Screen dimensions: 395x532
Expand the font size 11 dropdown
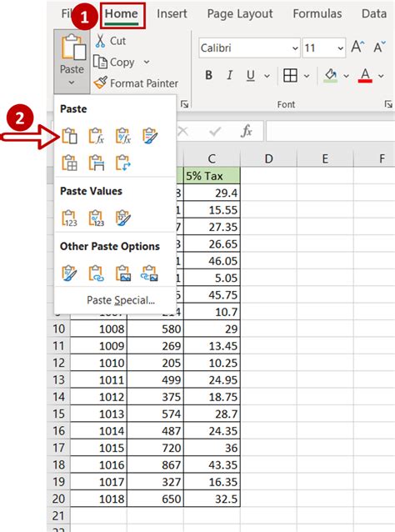(x=340, y=48)
